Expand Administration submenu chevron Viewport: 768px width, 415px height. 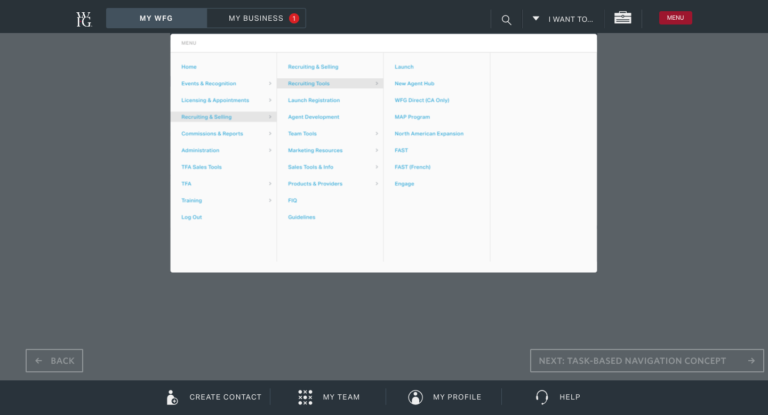coord(270,150)
